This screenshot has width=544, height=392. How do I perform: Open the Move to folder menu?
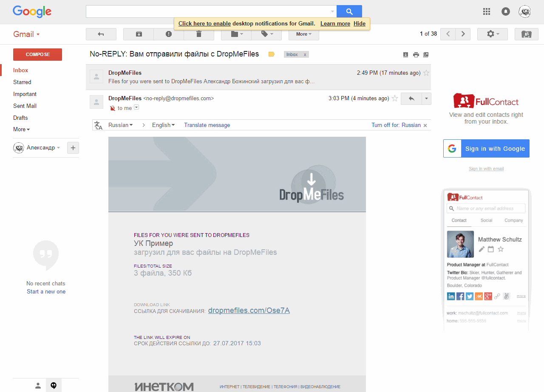pyautogui.click(x=236, y=34)
